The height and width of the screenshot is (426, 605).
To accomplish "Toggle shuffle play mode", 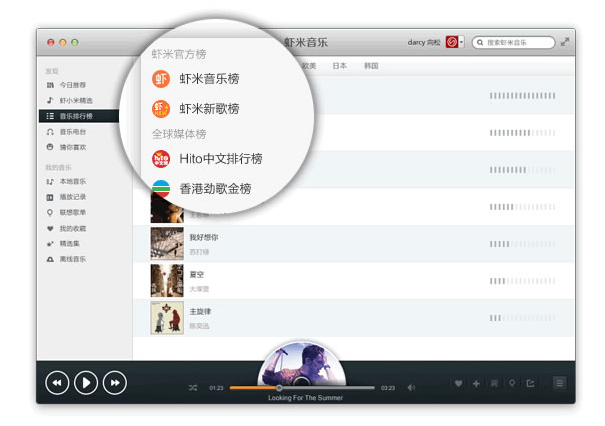I will click(x=193, y=388).
